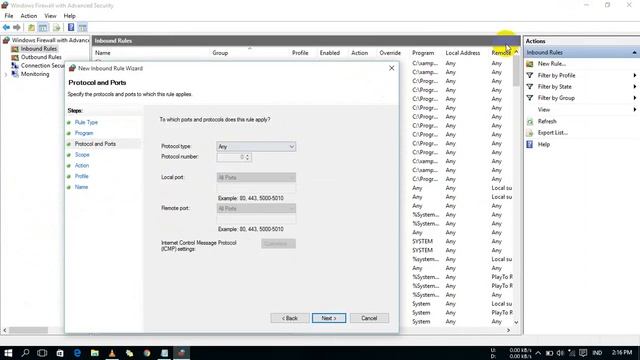Open Filter by State in the Actions pane

pyautogui.click(x=554, y=87)
